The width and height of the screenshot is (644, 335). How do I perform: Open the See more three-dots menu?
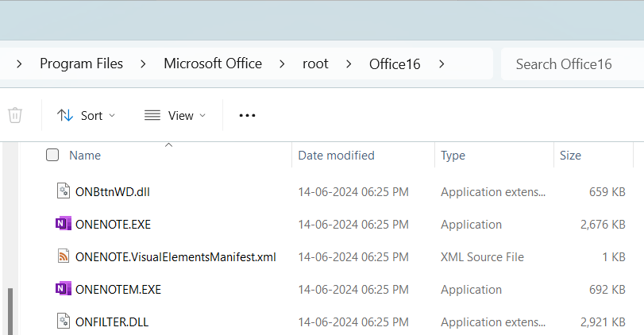click(247, 115)
